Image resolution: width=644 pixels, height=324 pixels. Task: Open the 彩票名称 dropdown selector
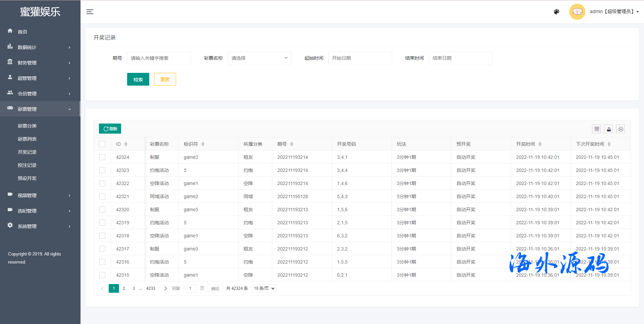coord(259,58)
